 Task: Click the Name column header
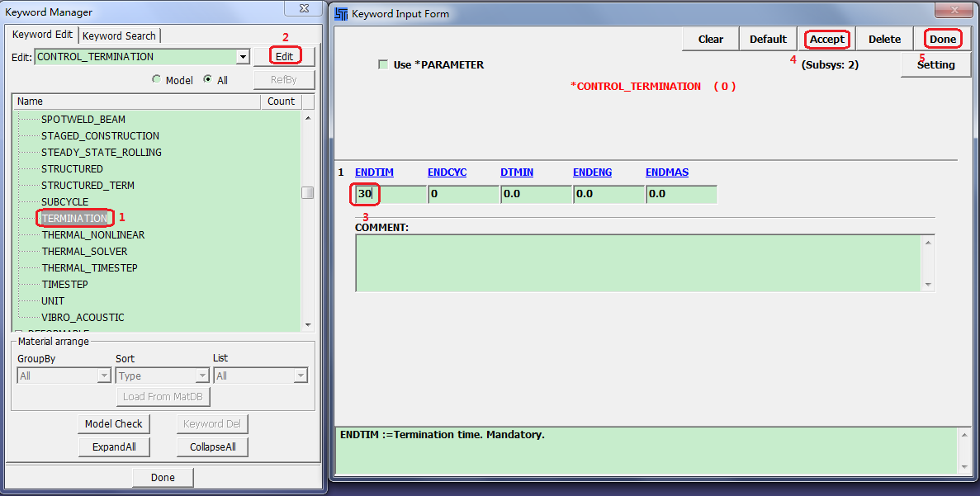136,102
